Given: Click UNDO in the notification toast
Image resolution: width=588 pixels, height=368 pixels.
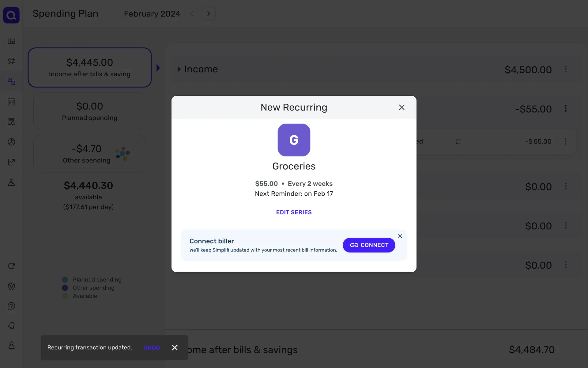Looking at the screenshot, I should pyautogui.click(x=152, y=347).
